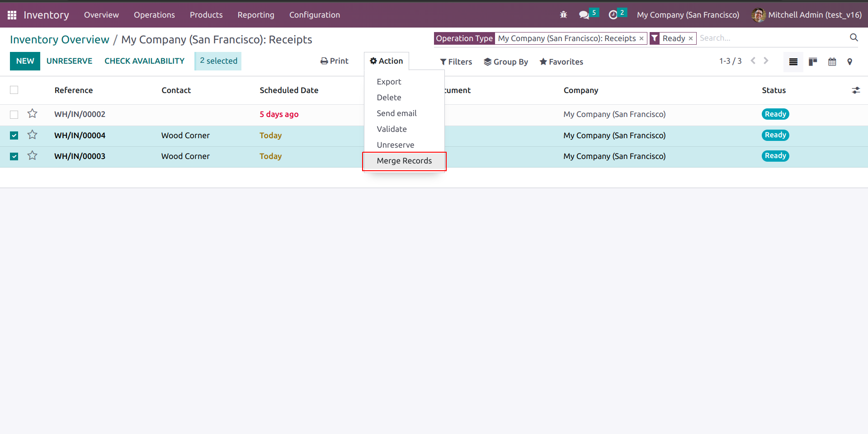Go back to Inventory Overview breadcrumb
This screenshot has height=434, width=868.
(60, 40)
